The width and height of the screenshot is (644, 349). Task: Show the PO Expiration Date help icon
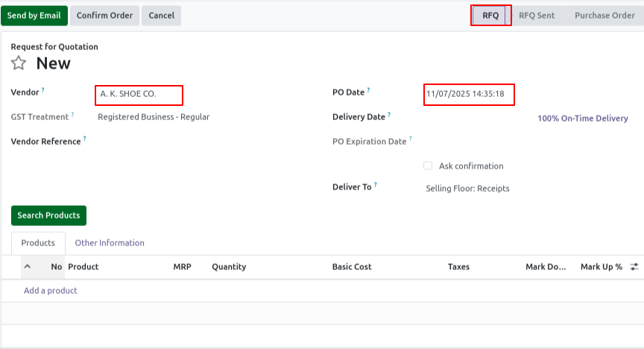pyautogui.click(x=410, y=139)
